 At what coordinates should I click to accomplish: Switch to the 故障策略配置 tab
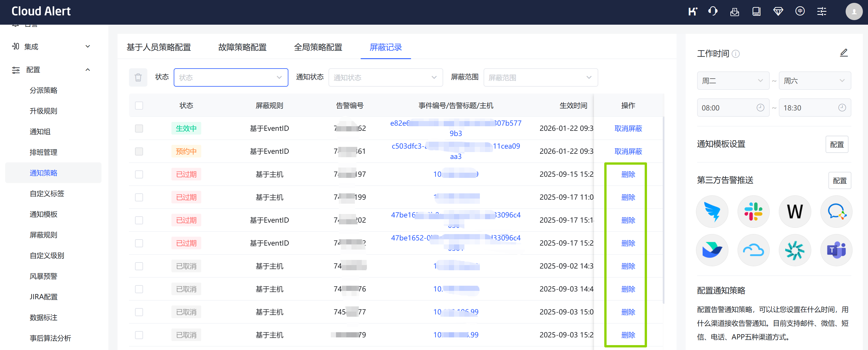[242, 47]
